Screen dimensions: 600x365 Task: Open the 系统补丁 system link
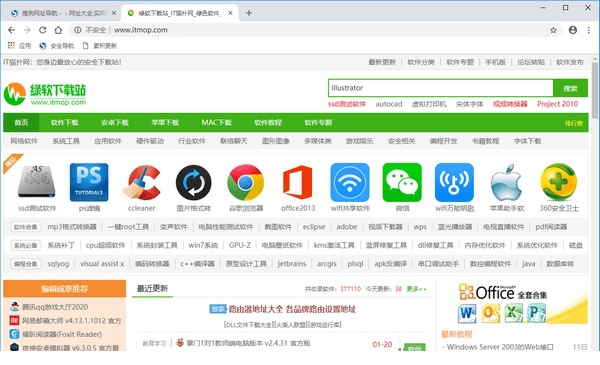tap(61, 245)
